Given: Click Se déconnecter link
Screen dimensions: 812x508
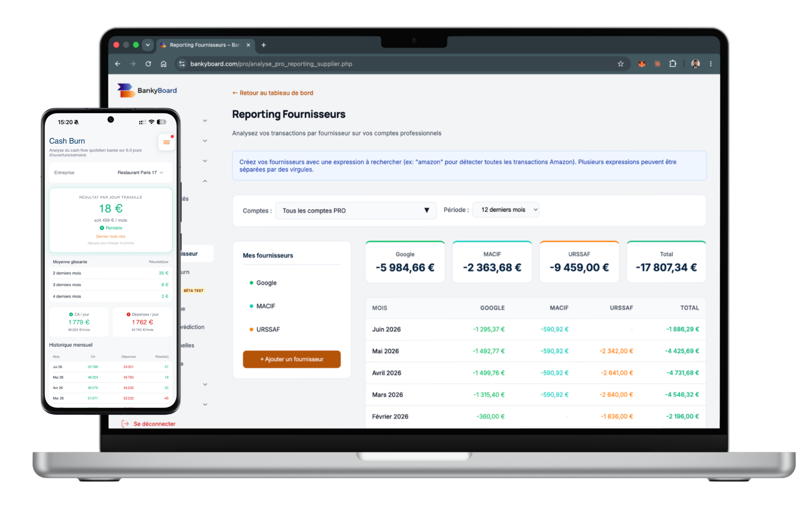Looking at the screenshot, I should coord(154,424).
